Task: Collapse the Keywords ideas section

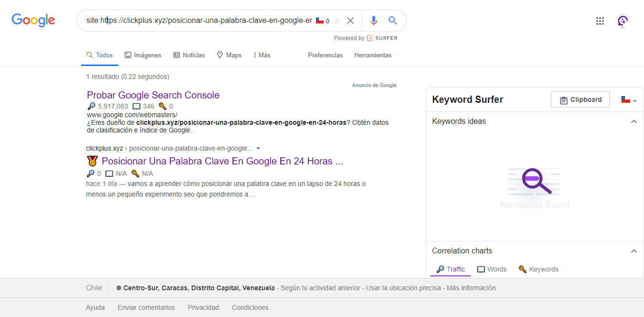Action: coord(634,121)
